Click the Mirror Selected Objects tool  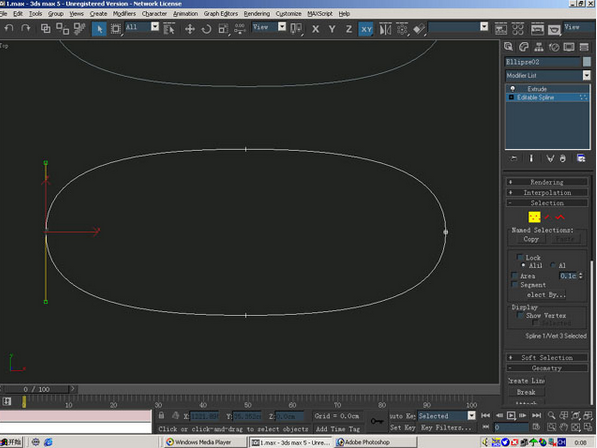385,29
